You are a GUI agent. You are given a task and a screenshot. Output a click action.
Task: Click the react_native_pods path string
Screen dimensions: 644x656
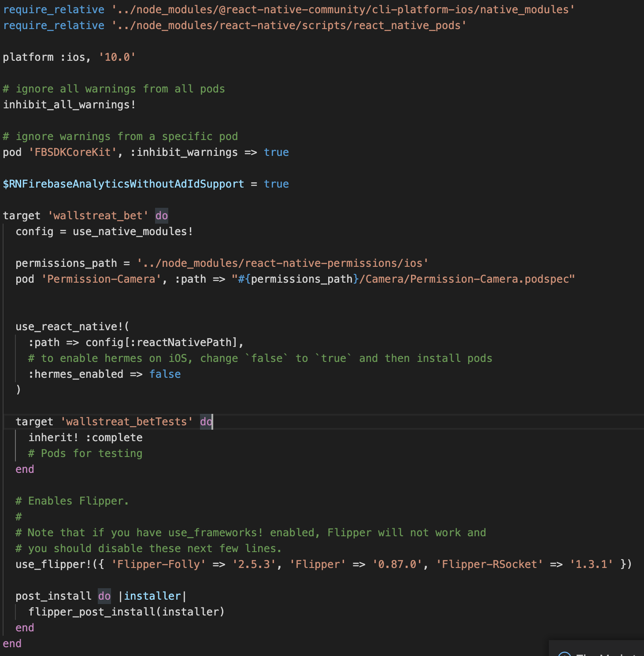click(289, 26)
